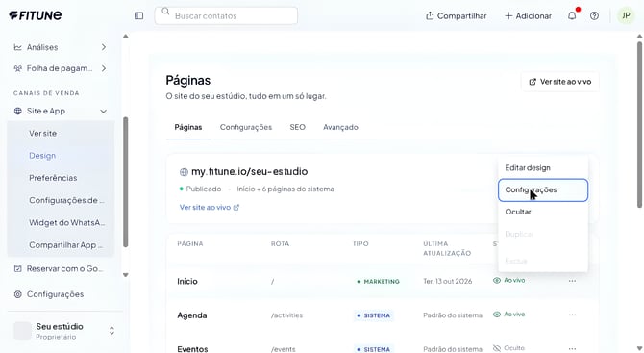The image size is (644, 353).
Task: Expand the Análises sidebar section
Action: (60, 47)
